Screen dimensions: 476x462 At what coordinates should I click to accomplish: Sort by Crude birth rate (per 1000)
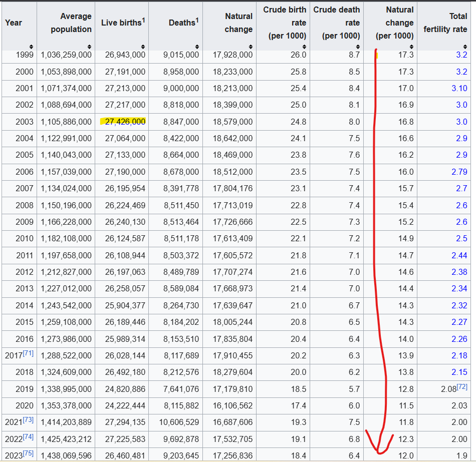[304, 47]
